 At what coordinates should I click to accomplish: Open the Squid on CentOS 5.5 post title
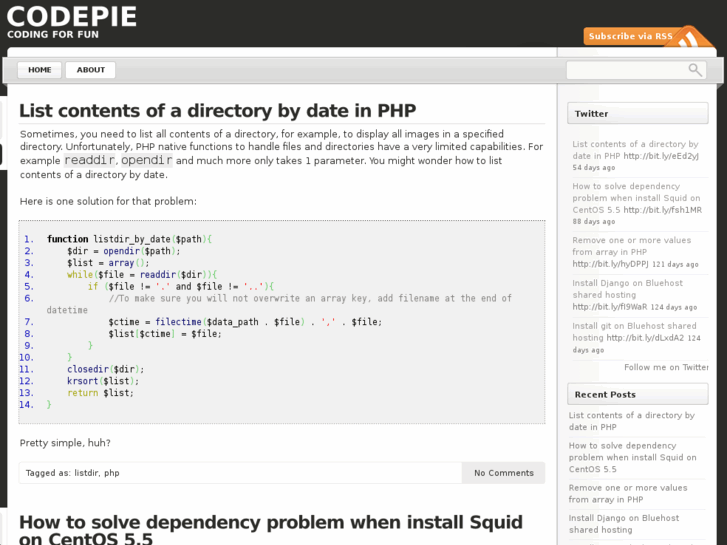[271, 530]
